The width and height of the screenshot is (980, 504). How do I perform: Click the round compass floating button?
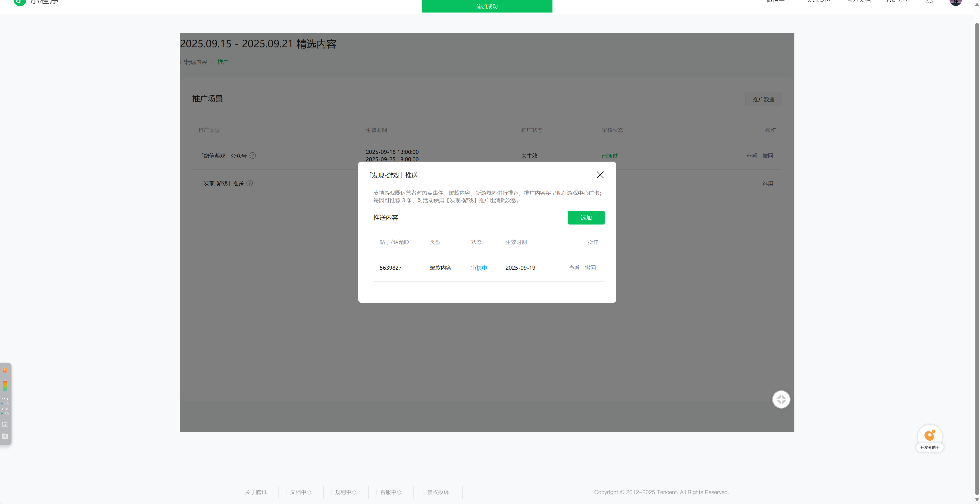781,399
